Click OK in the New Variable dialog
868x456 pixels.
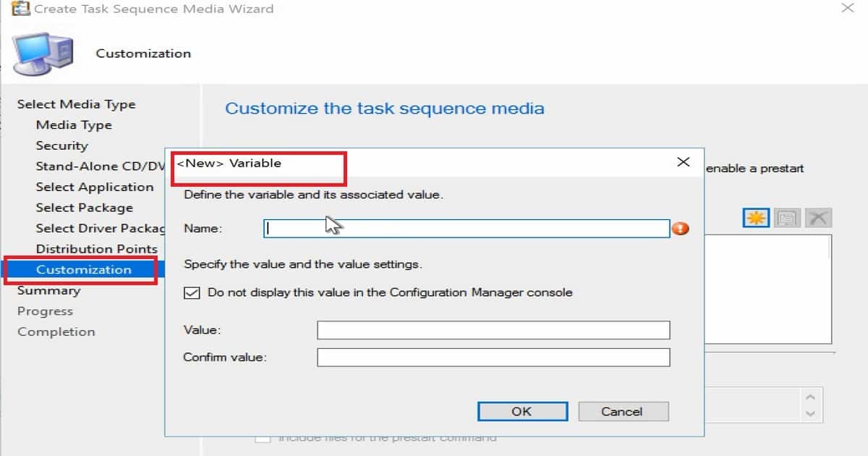click(x=521, y=411)
